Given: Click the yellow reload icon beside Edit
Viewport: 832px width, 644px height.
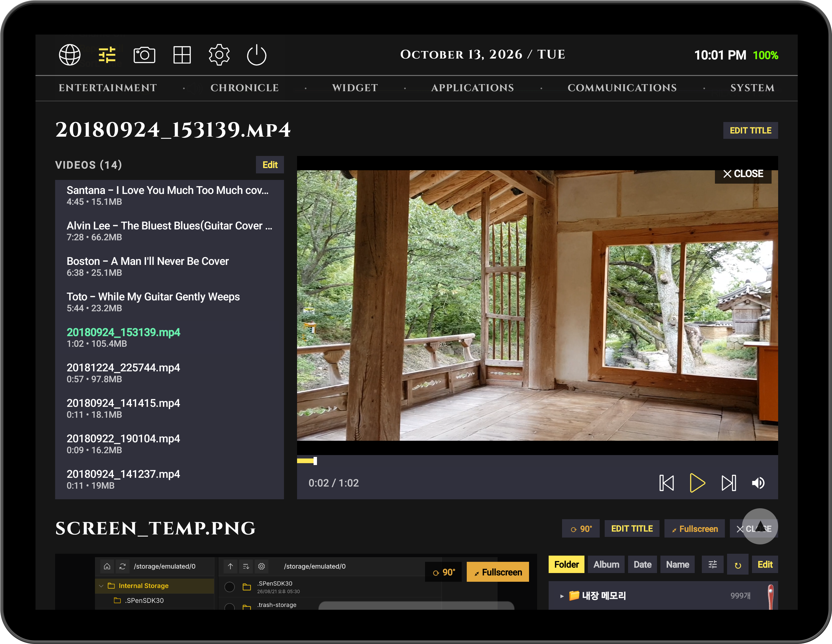Looking at the screenshot, I should tap(738, 565).
